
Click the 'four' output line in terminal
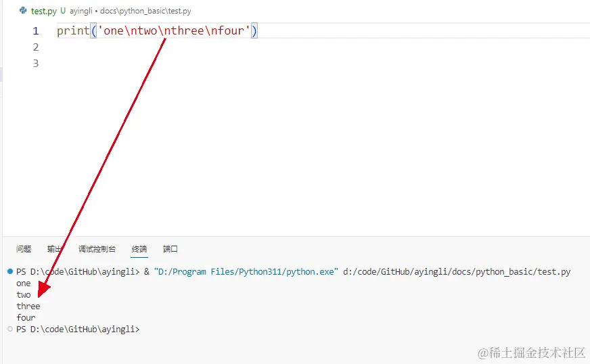pos(26,318)
